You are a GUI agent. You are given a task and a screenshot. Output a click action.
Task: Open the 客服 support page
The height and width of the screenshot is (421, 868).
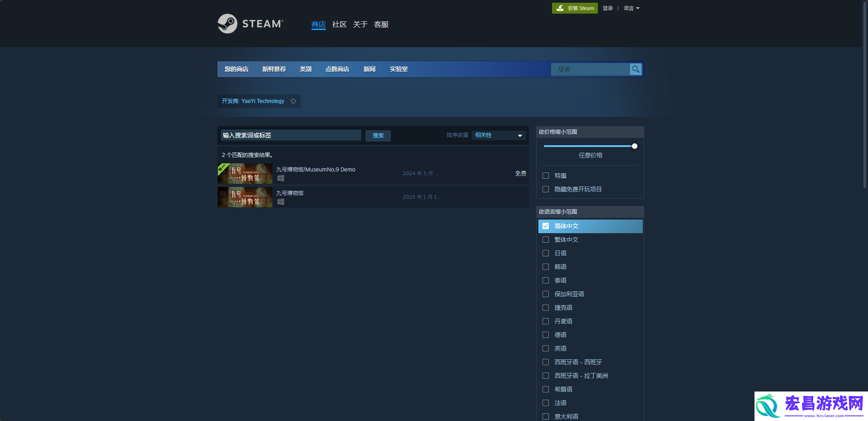[381, 24]
